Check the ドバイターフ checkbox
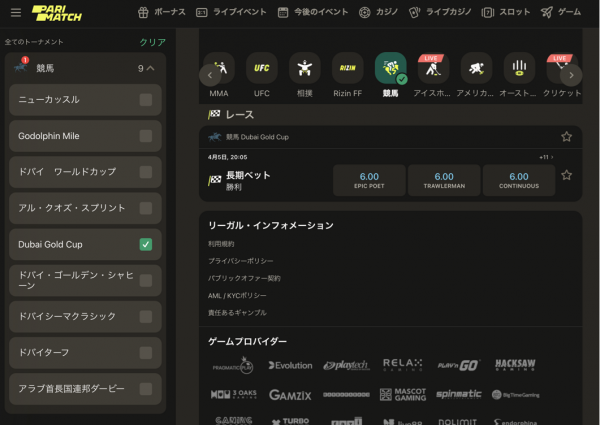The image size is (600, 425). click(x=146, y=353)
